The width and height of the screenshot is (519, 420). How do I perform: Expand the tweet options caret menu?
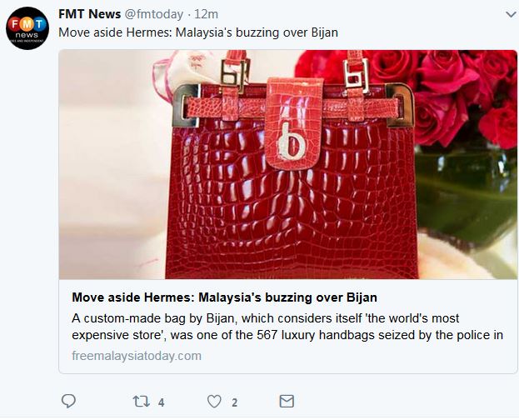point(510,15)
